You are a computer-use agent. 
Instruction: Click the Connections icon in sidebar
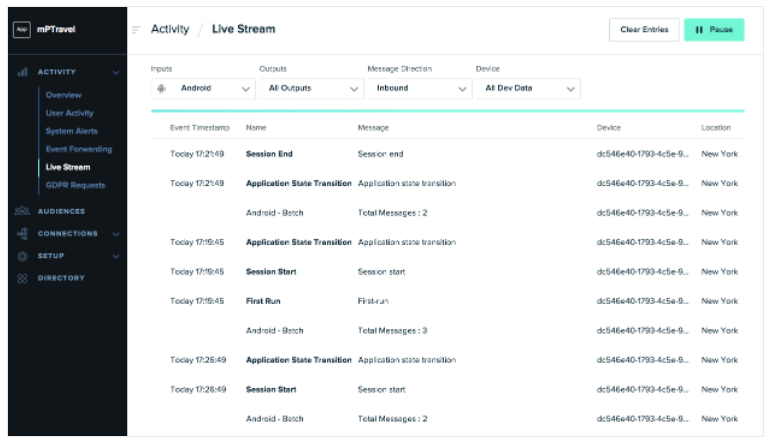point(21,233)
